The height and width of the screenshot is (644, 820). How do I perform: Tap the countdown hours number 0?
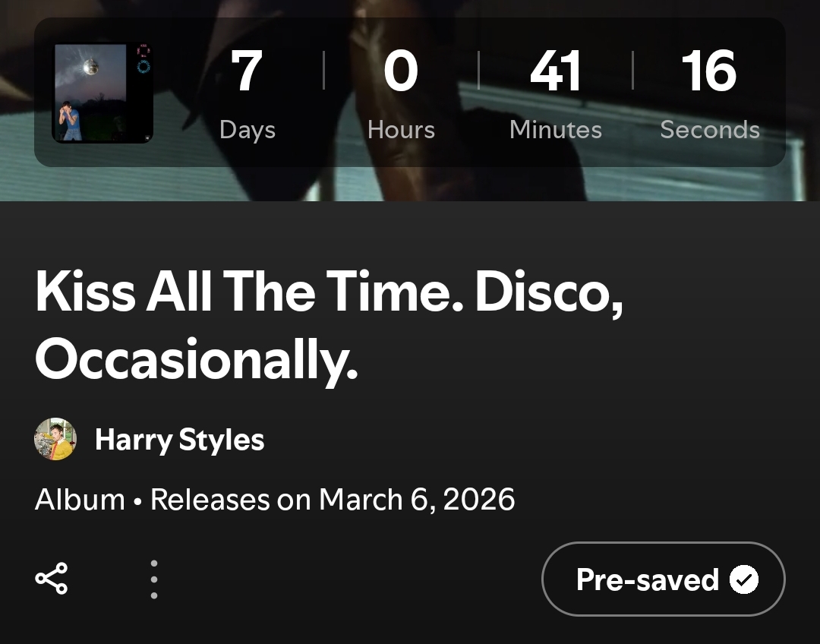pos(401,72)
